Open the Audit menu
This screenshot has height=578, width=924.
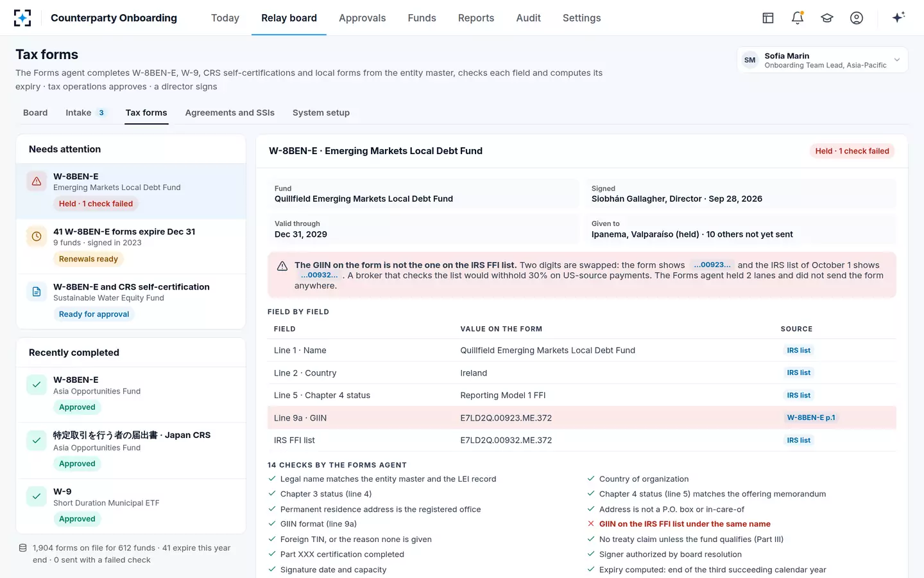529,18
